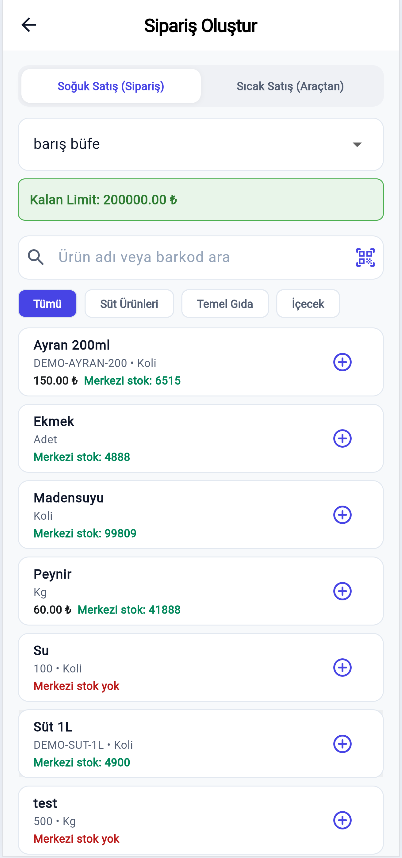Switch to Sıcak Satış (Araçtan) mode
402x858 pixels.
pyautogui.click(x=290, y=86)
